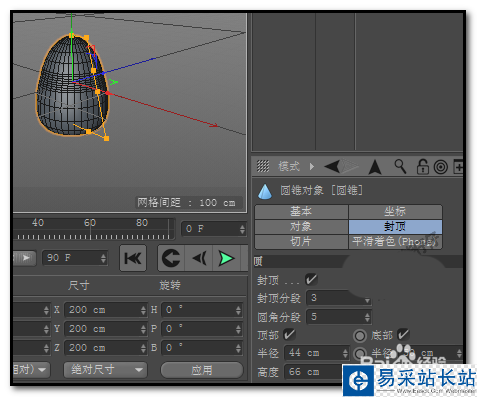Image resolution: width=477 pixels, height=397 pixels.
Task: Click the 圆角分段 value field
Action: coord(339,317)
